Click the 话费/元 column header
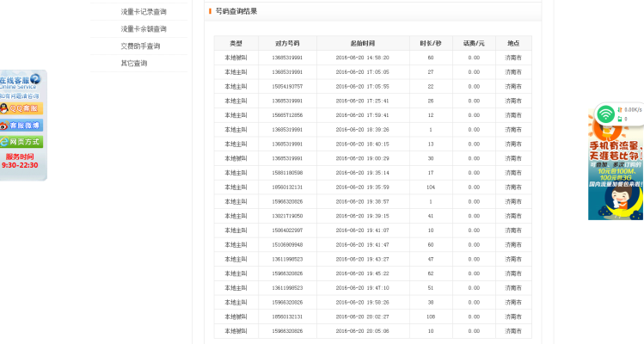This screenshot has height=344, width=644. [x=474, y=43]
